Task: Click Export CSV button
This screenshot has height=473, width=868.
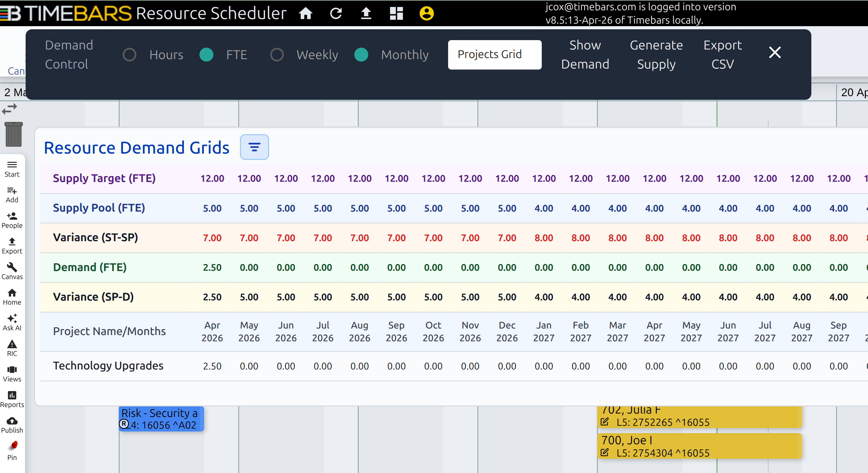Action: tap(723, 55)
